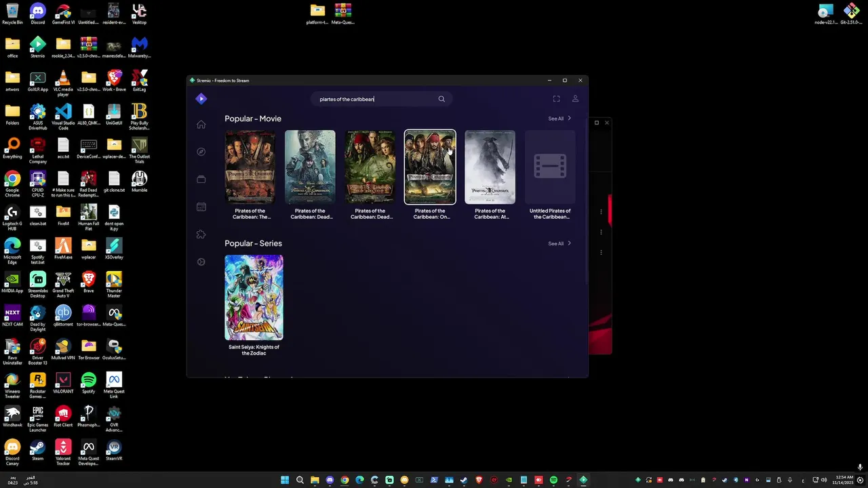Open the 'Untitled Pirates of the Caribbean...' placeholder
Screen dimensions: 868x488
[x=550, y=167]
